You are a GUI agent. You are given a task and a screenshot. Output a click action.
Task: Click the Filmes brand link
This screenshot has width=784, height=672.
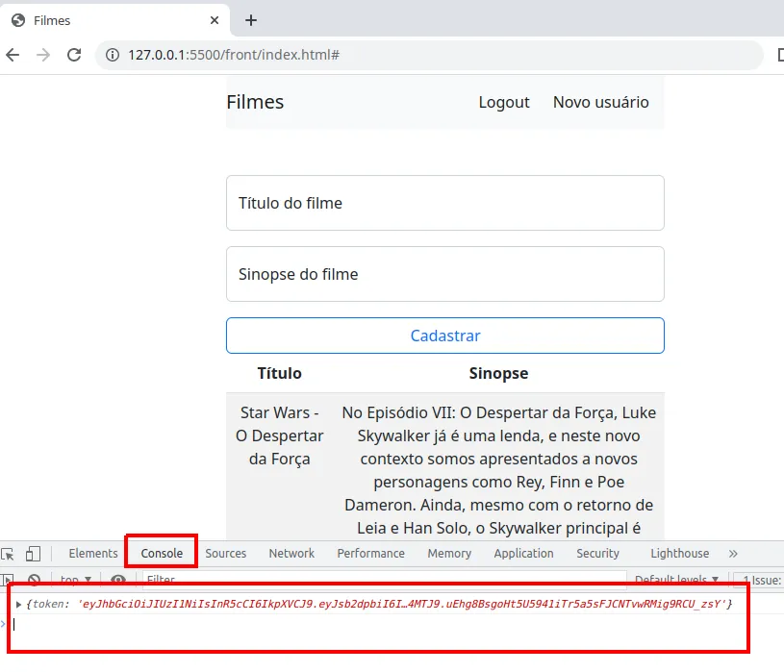coord(255,102)
